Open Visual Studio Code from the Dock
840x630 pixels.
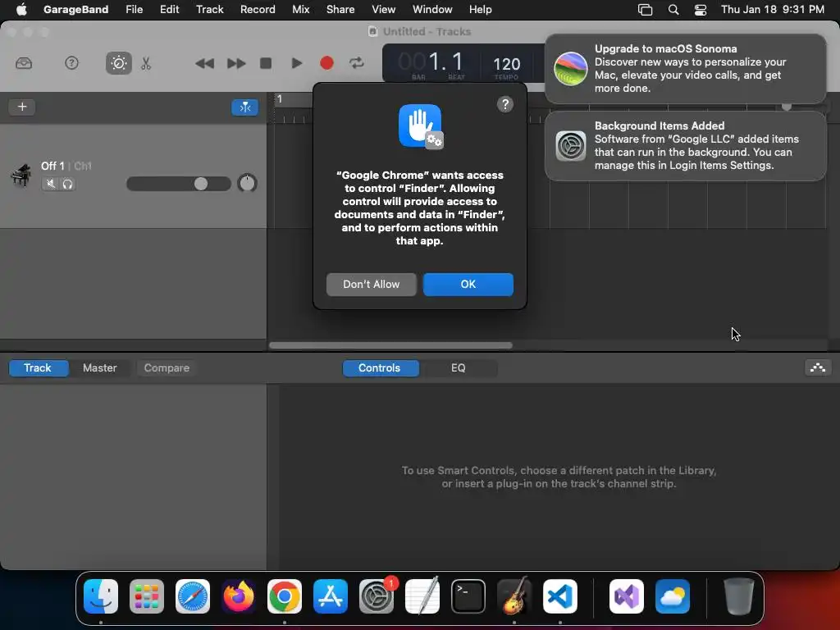pyautogui.click(x=559, y=596)
